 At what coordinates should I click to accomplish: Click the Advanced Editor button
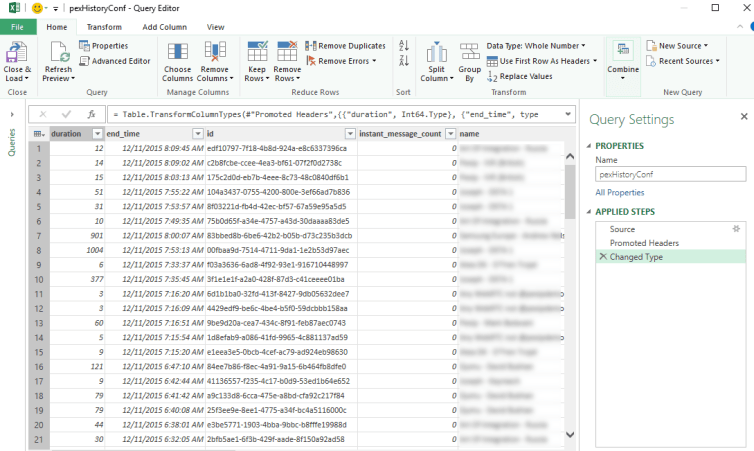115,61
